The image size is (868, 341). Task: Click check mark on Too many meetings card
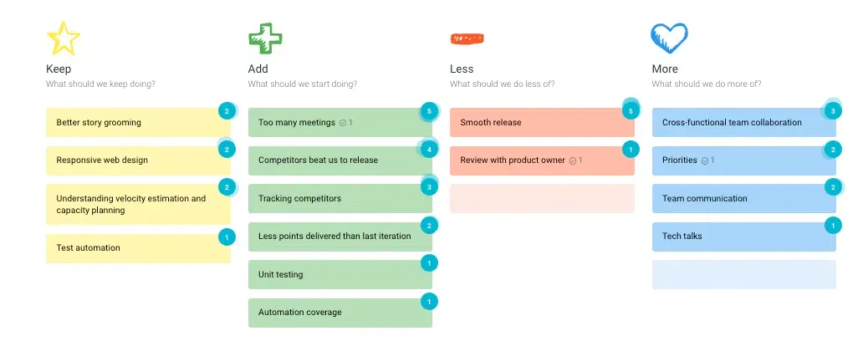point(343,123)
